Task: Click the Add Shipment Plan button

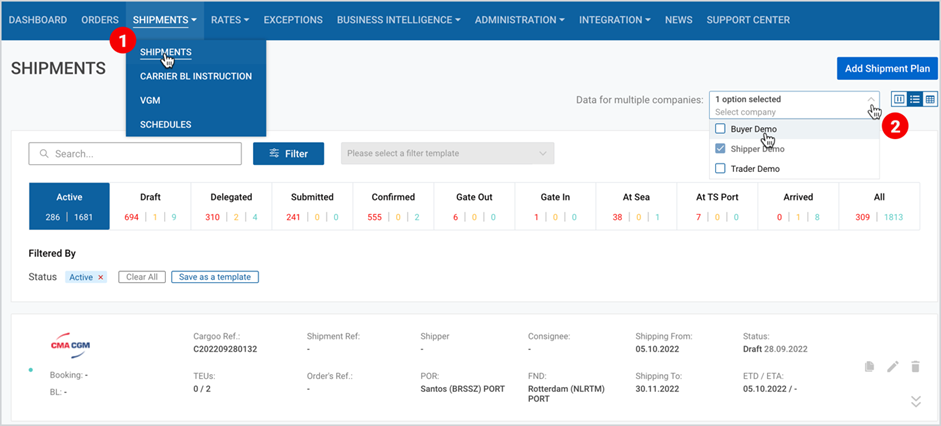Action: click(x=888, y=68)
